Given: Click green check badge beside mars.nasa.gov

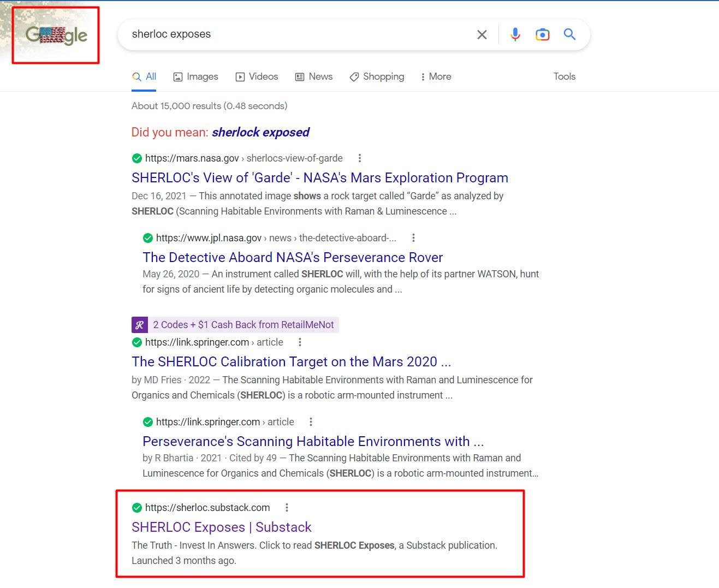Looking at the screenshot, I should [137, 158].
